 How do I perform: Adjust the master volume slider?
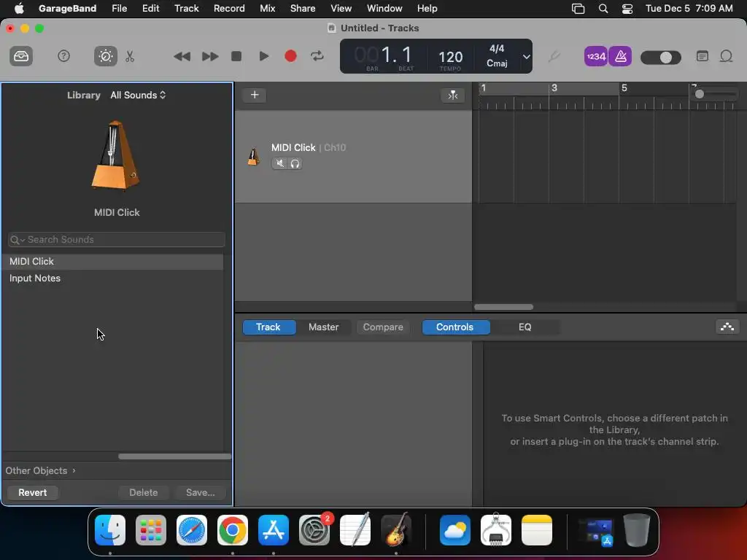click(x=661, y=58)
